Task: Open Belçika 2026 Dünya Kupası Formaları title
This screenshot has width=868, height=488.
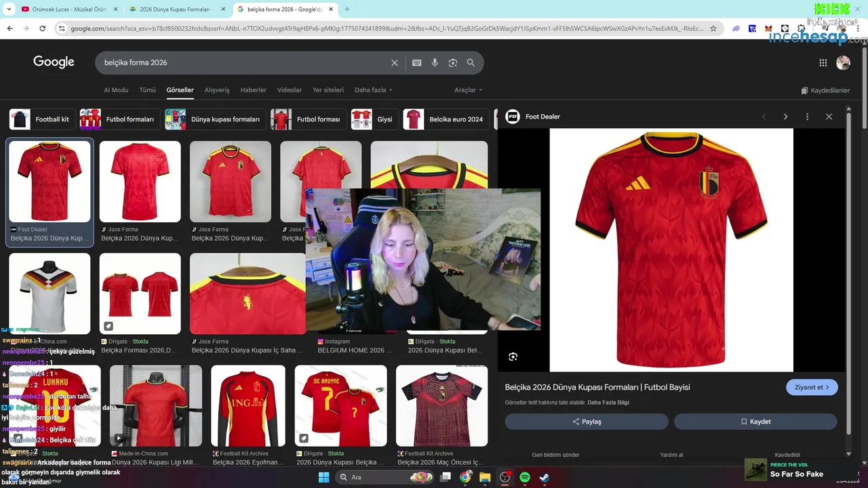Action: coord(597,387)
